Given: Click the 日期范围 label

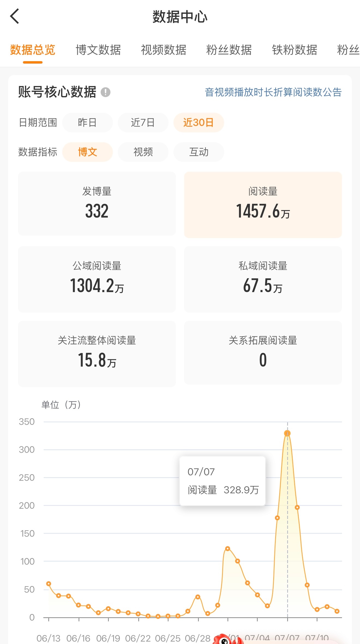Looking at the screenshot, I should pos(38,123).
